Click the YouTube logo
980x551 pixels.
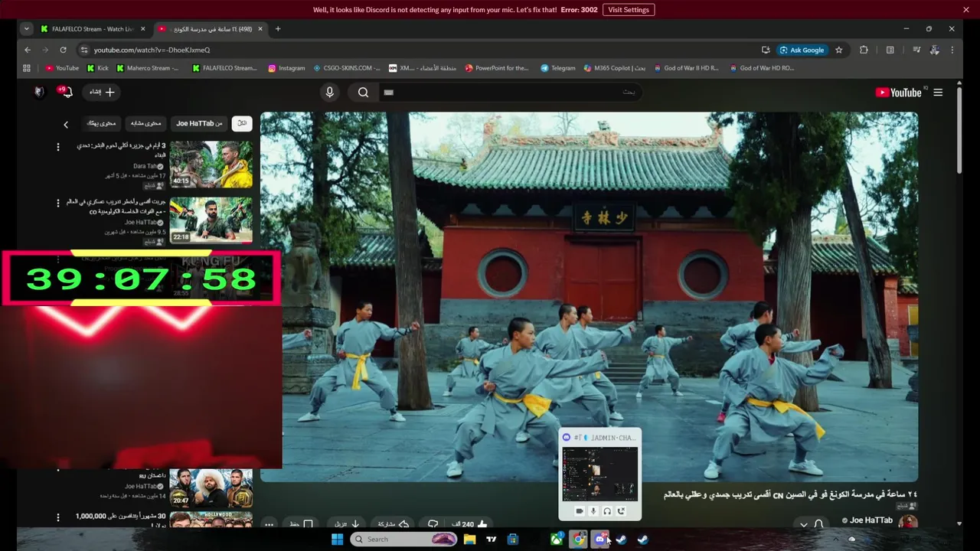899,93
